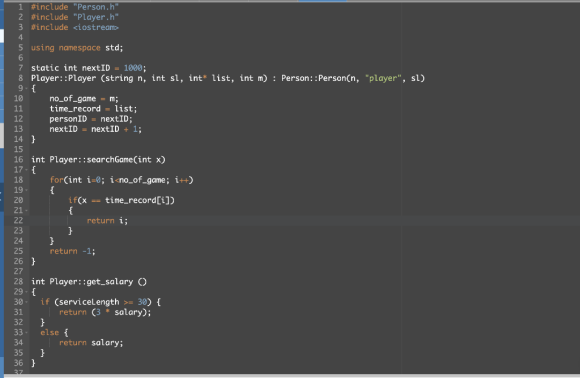Viewport: 580px width, 378px height.
Task: Click 'i<no_of_game' loop condition
Action: 139,180
